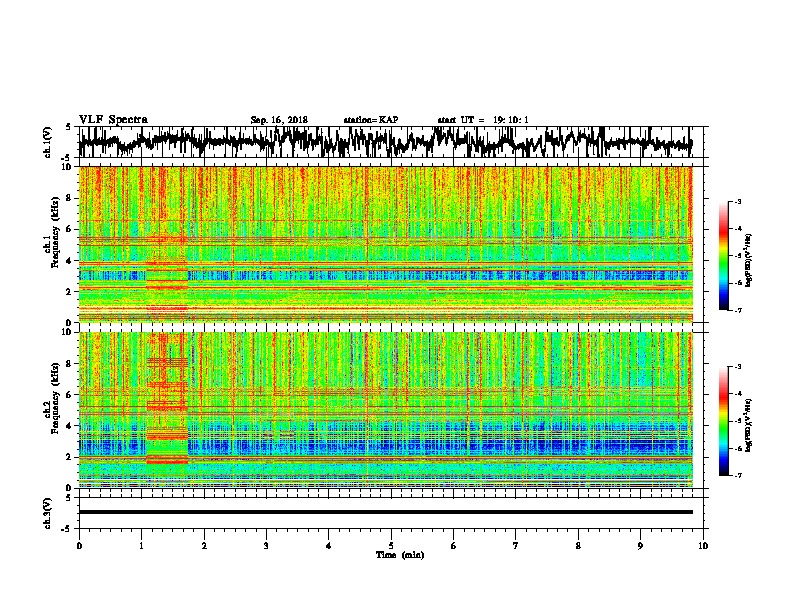The image size is (792, 612).
Task: Click time axis tick label '3'
Action: tap(266, 545)
